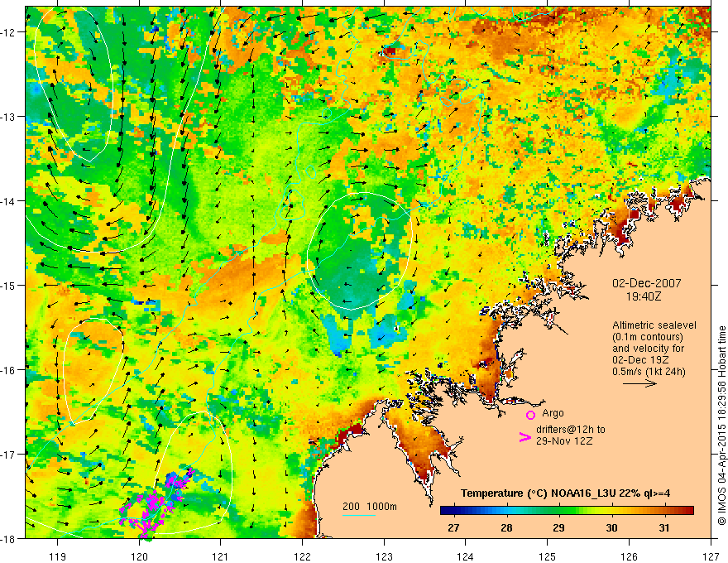Click the latitude label '-15'

9,285
